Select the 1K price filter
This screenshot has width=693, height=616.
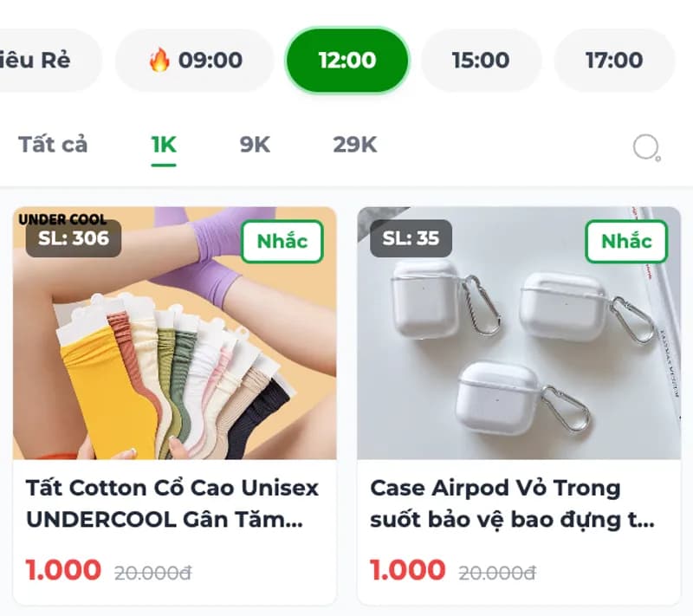pyautogui.click(x=161, y=146)
